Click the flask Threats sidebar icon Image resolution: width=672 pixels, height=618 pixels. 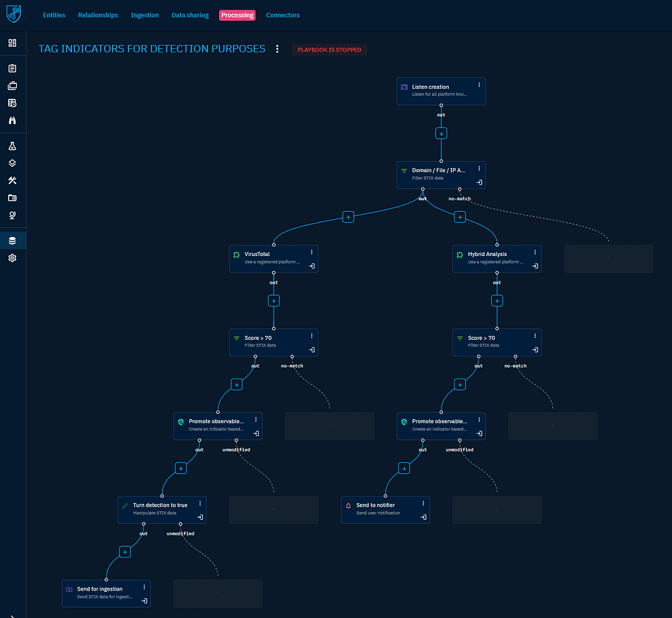coord(12,146)
